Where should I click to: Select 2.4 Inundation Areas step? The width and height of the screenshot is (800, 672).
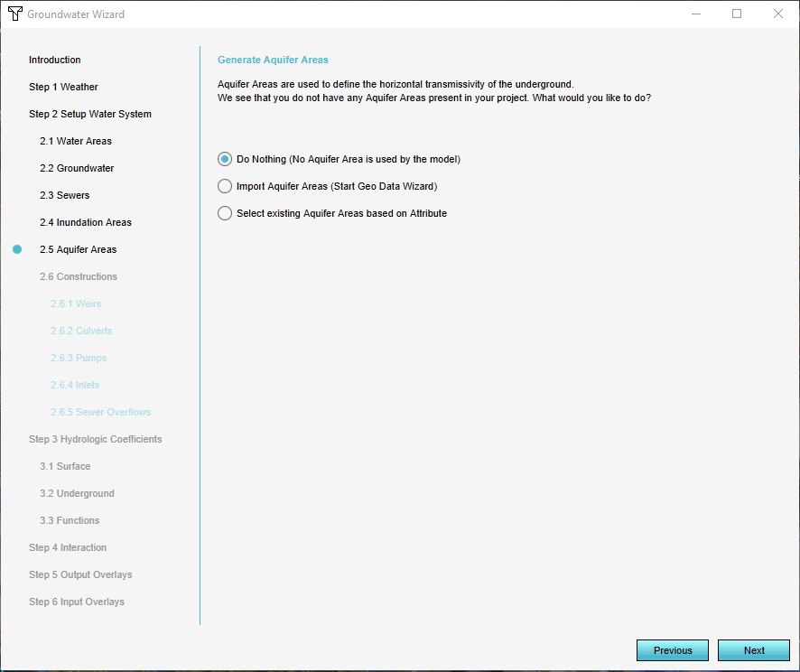coord(85,222)
